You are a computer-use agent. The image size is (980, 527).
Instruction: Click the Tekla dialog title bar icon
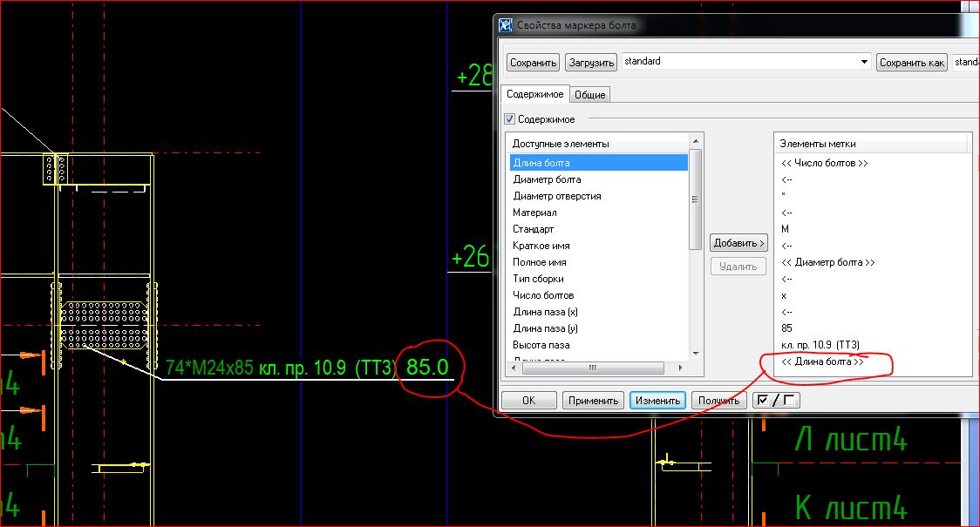click(505, 25)
